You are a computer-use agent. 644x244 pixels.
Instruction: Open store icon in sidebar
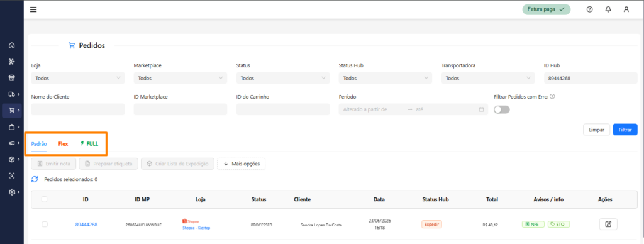pyautogui.click(x=11, y=78)
